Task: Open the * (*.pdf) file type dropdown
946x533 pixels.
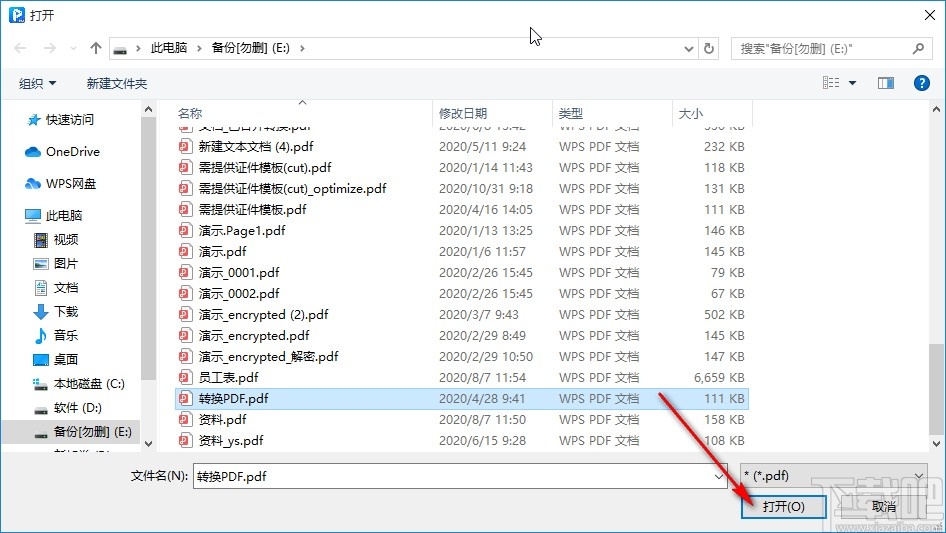Action: tap(834, 476)
